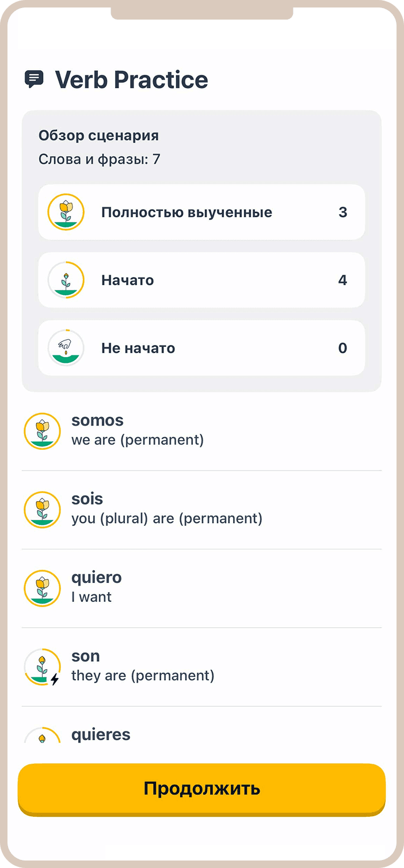Tap the flower progress icon for somos
This screenshot has width=404, height=868.
[x=42, y=431]
